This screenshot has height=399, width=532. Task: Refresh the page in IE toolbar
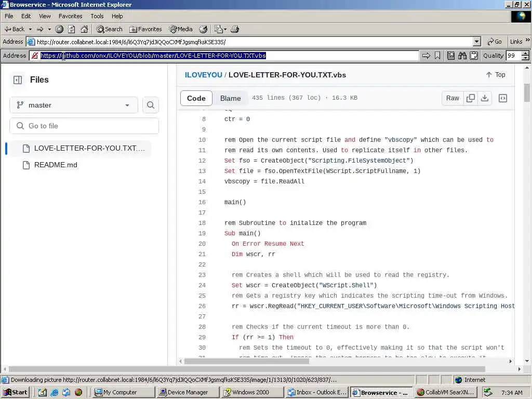coord(72,29)
